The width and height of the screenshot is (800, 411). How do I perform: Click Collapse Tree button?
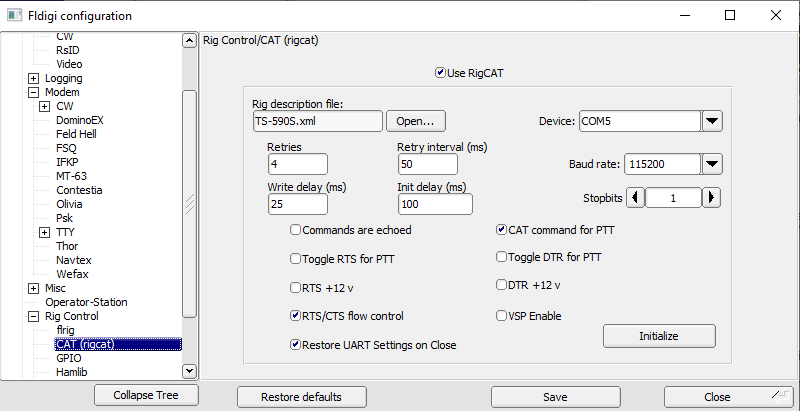coord(146,396)
